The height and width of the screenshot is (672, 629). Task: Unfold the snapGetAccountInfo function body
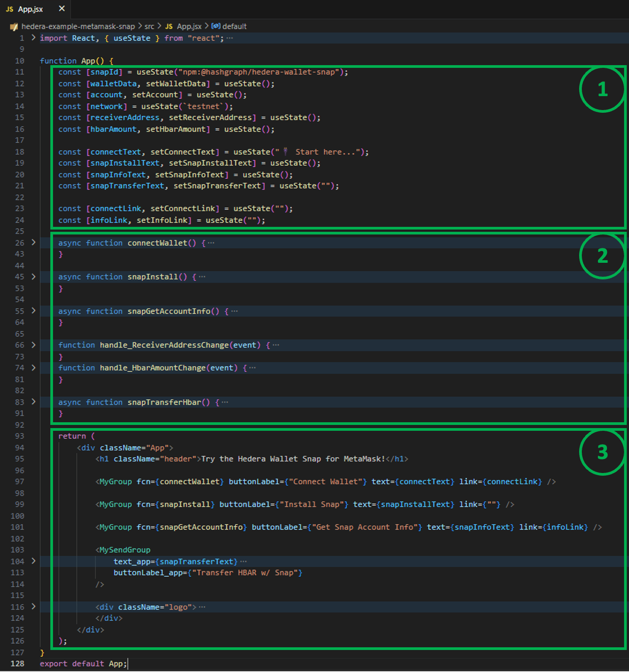(33, 311)
